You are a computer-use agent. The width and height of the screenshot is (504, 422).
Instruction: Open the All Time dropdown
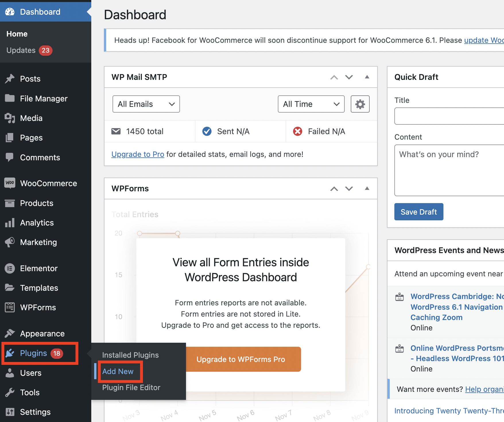pos(311,104)
